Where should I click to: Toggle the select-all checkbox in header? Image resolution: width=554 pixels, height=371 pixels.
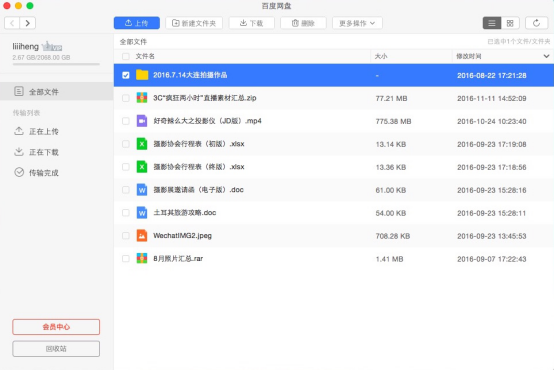(x=126, y=56)
